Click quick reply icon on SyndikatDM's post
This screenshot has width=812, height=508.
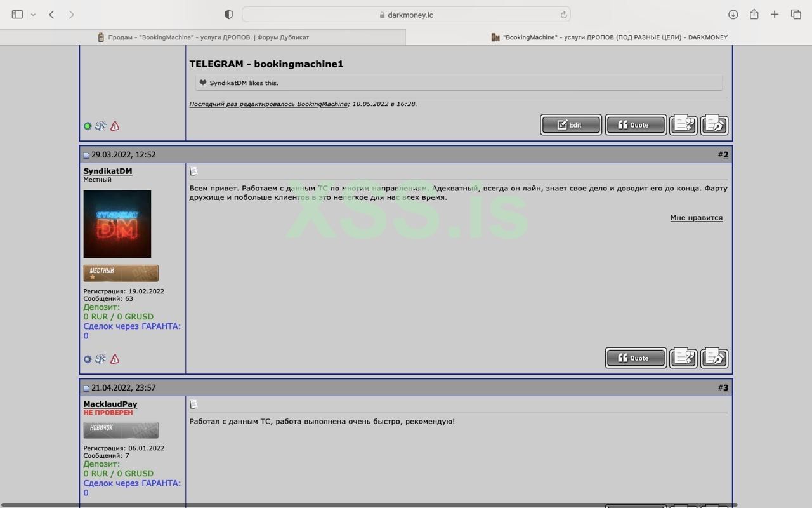[714, 358]
